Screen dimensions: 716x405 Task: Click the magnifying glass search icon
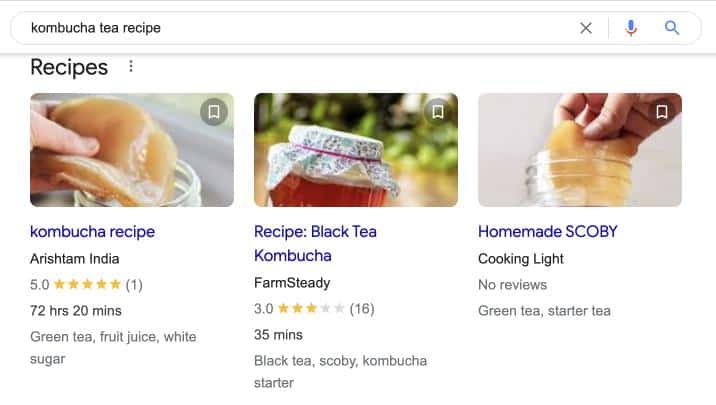(672, 28)
